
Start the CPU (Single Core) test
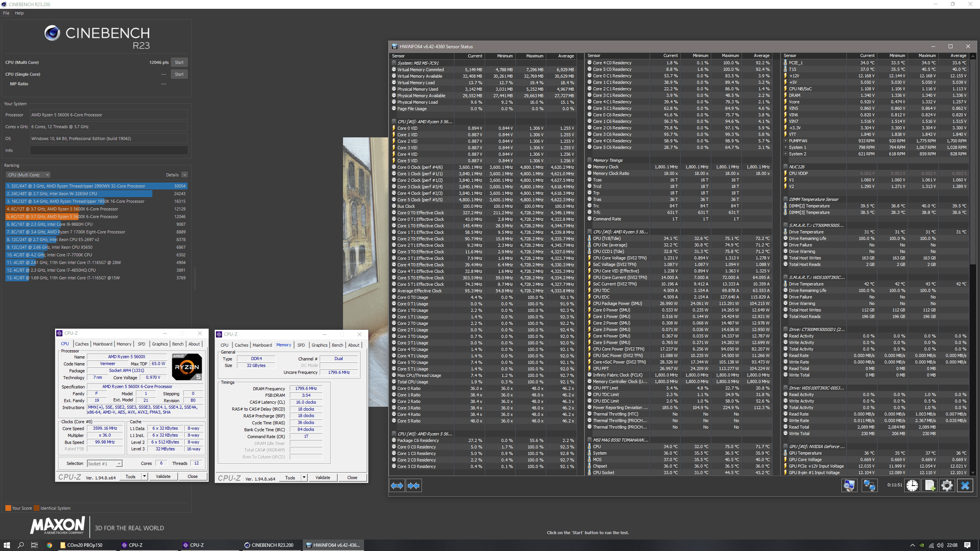(x=179, y=74)
